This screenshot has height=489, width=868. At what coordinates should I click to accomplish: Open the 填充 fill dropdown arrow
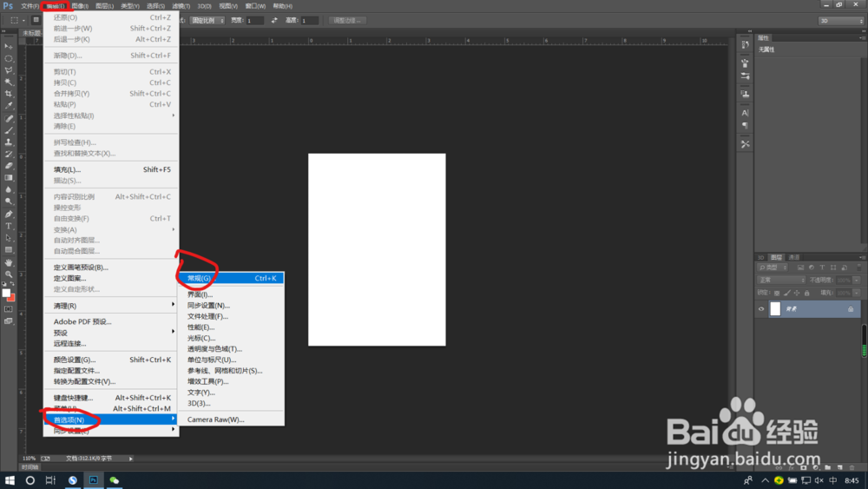coord(857,293)
